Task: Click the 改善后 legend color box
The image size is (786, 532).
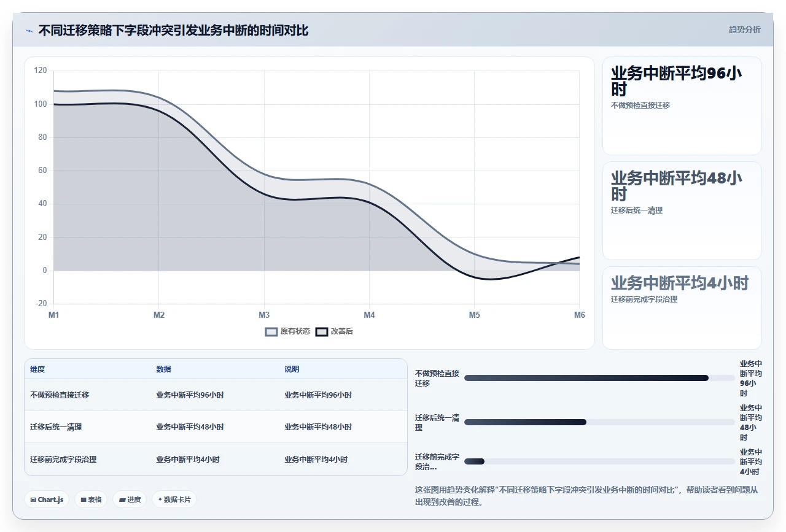Action: click(x=322, y=332)
